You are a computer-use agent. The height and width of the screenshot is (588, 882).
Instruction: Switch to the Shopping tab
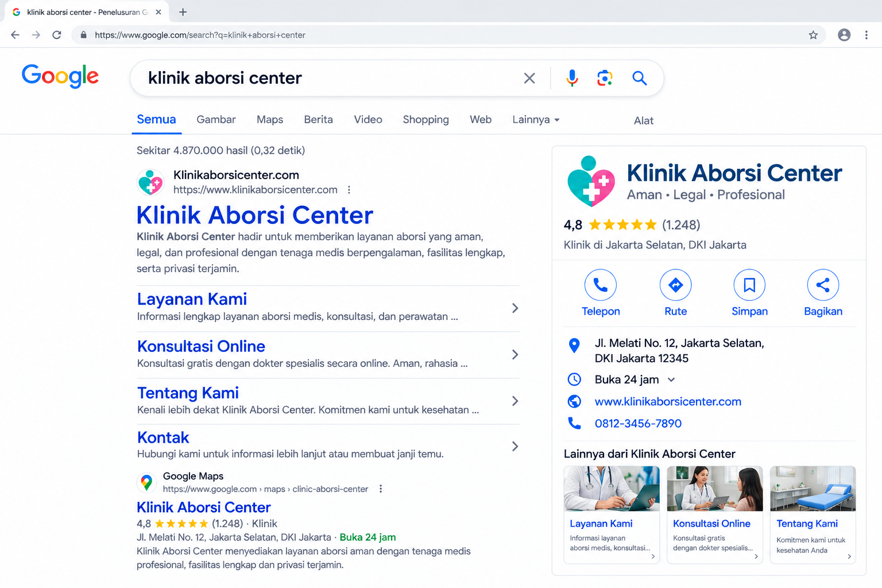pyautogui.click(x=425, y=119)
